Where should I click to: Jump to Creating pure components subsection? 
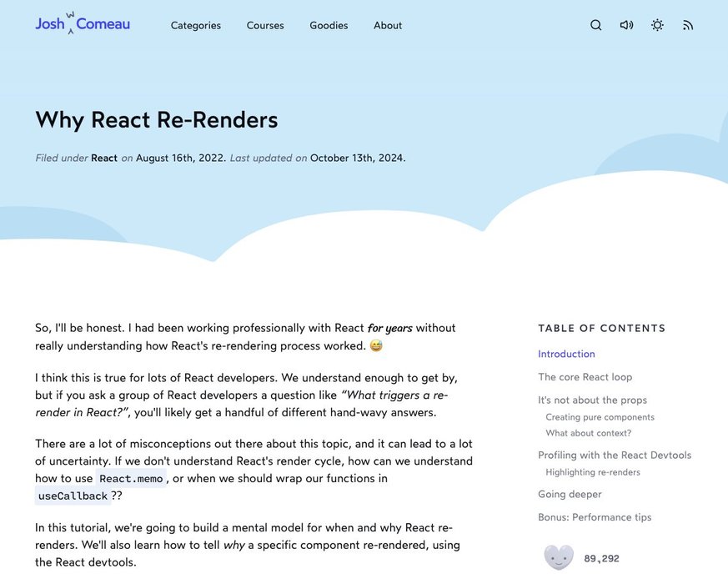point(600,417)
